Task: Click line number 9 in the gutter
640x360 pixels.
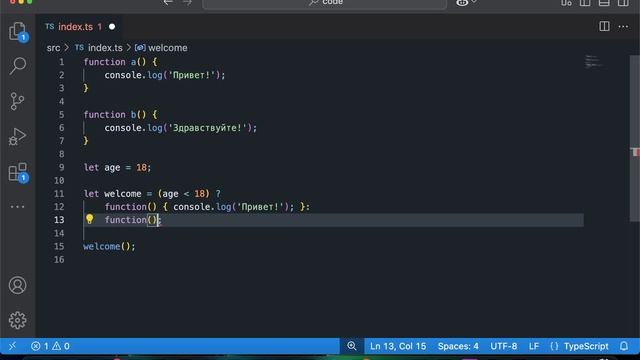Action: click(61, 167)
